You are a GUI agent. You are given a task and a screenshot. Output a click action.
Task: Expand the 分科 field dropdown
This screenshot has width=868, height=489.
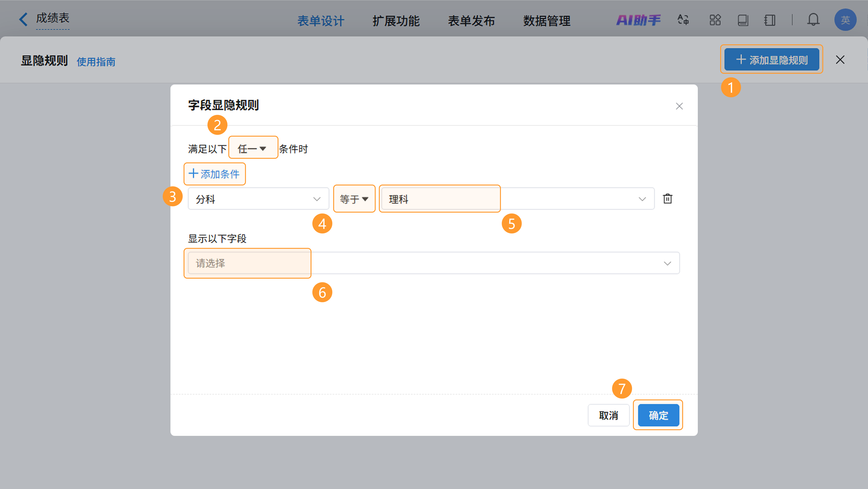tap(258, 199)
